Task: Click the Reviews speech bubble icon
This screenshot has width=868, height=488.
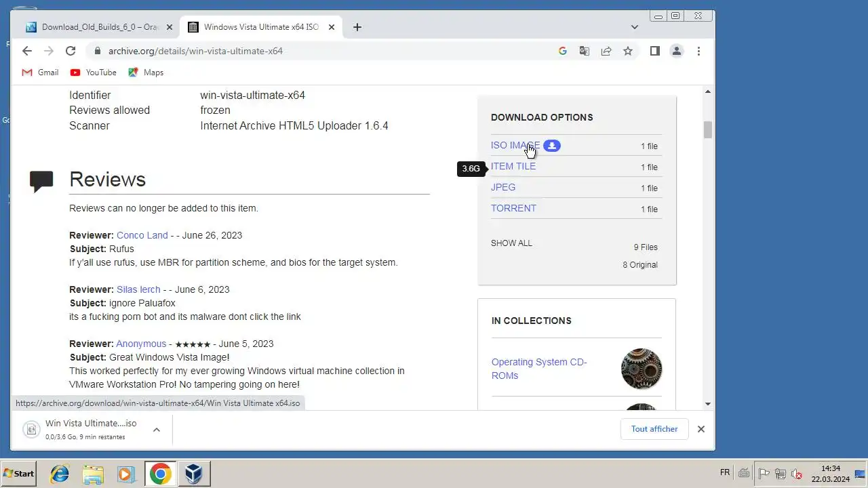Action: pyautogui.click(x=41, y=180)
